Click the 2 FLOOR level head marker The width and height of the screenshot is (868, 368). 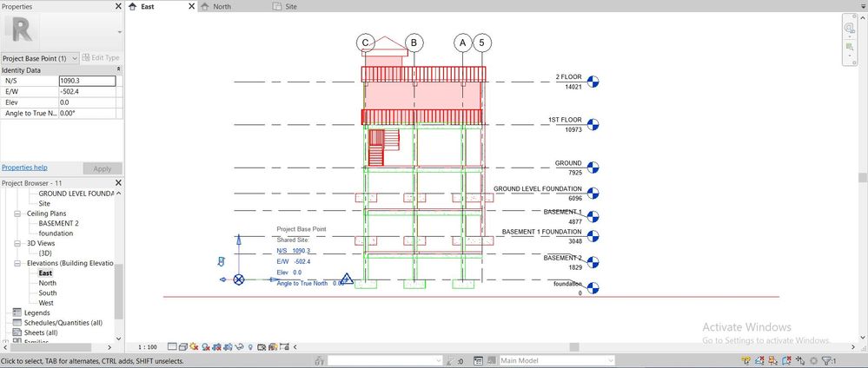click(x=593, y=82)
